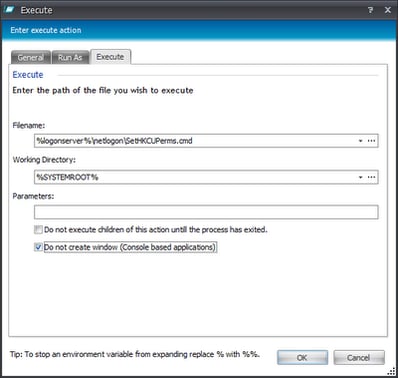
Task: Select the Execute tab
Action: (110, 57)
